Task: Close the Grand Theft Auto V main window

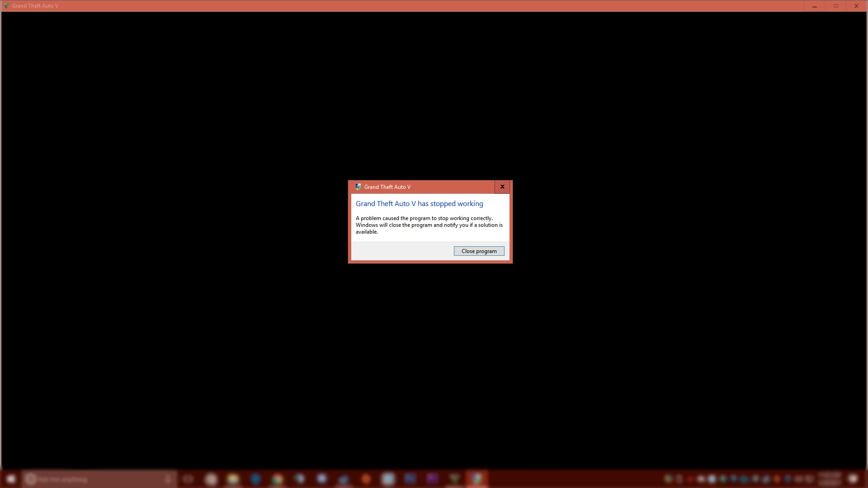Action: pyautogui.click(x=856, y=6)
